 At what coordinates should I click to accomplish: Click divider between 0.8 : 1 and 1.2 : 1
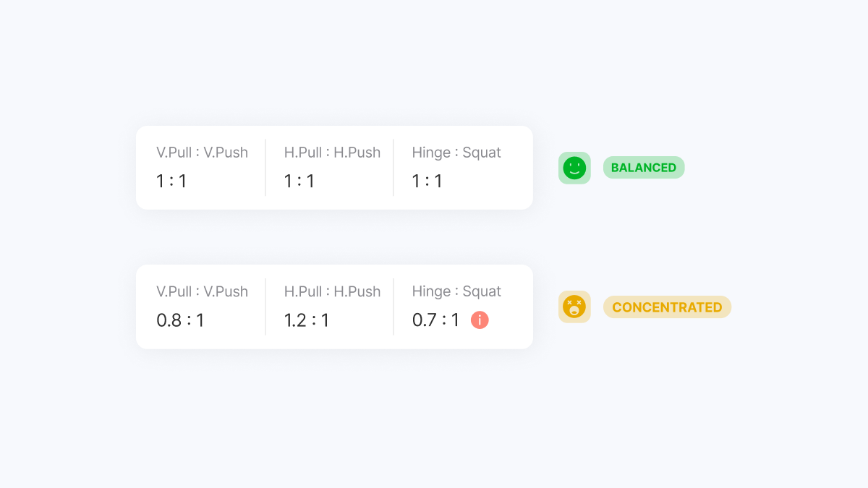click(x=265, y=307)
